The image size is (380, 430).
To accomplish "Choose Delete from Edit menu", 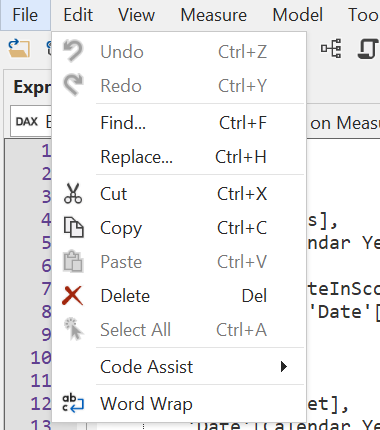I will point(179,296).
